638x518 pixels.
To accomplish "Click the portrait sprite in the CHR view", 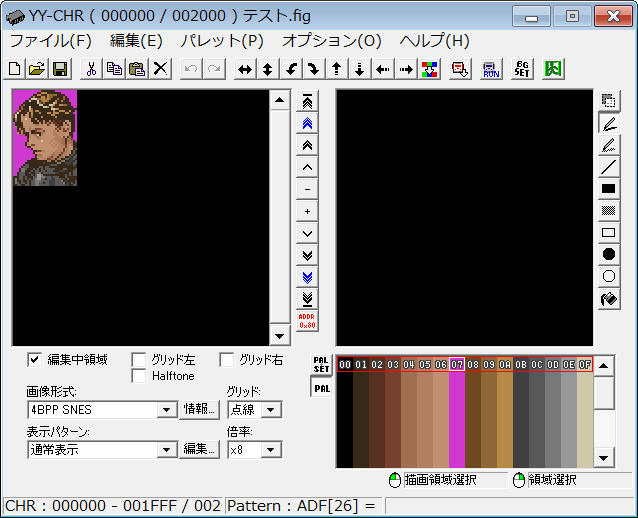I will click(x=45, y=138).
